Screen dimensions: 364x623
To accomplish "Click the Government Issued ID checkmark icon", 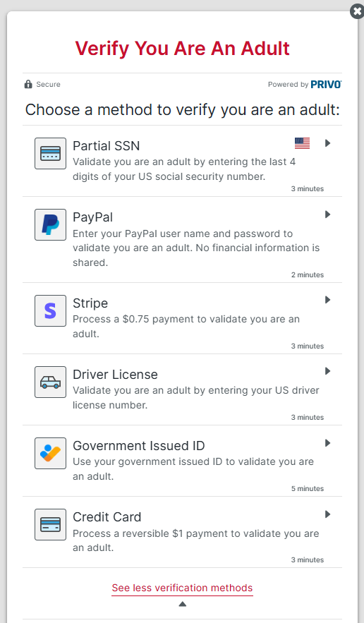I will 51,453.
